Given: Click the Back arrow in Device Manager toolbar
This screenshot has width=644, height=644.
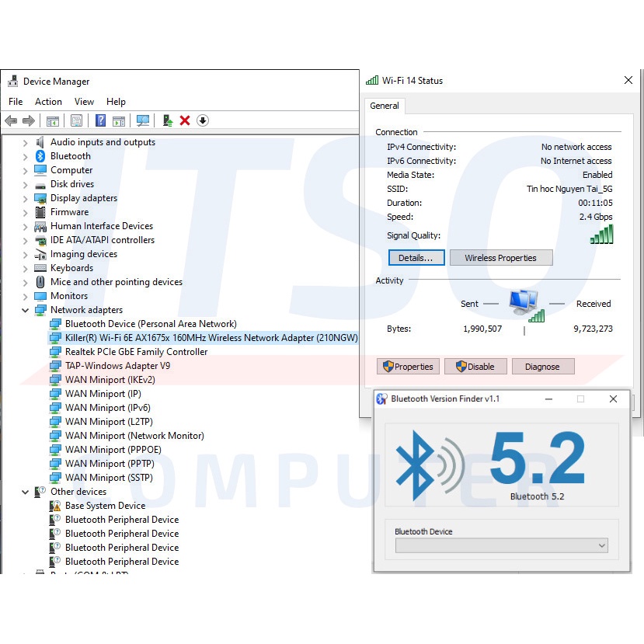Looking at the screenshot, I should [x=11, y=120].
